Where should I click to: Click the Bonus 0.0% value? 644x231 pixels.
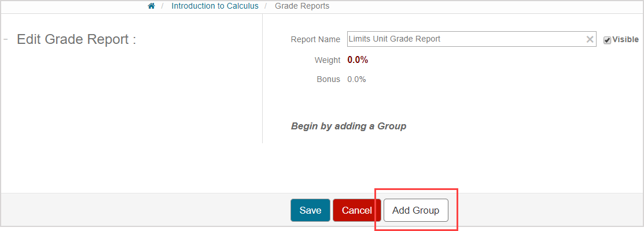click(x=356, y=79)
